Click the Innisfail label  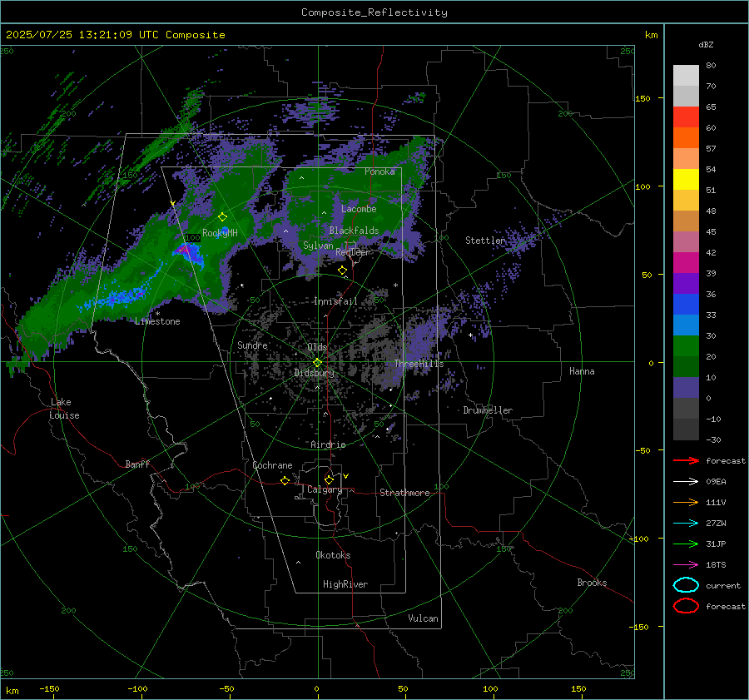click(x=335, y=301)
